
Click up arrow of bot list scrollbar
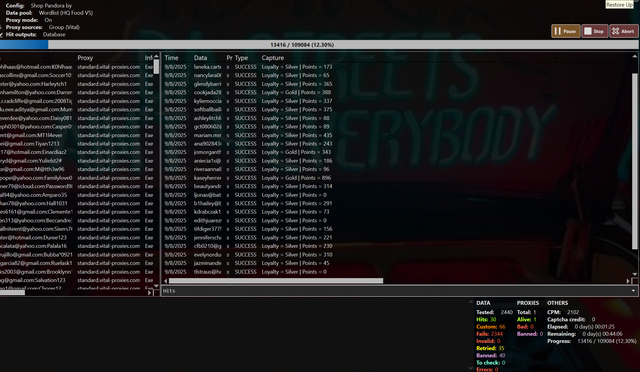coord(156,56)
